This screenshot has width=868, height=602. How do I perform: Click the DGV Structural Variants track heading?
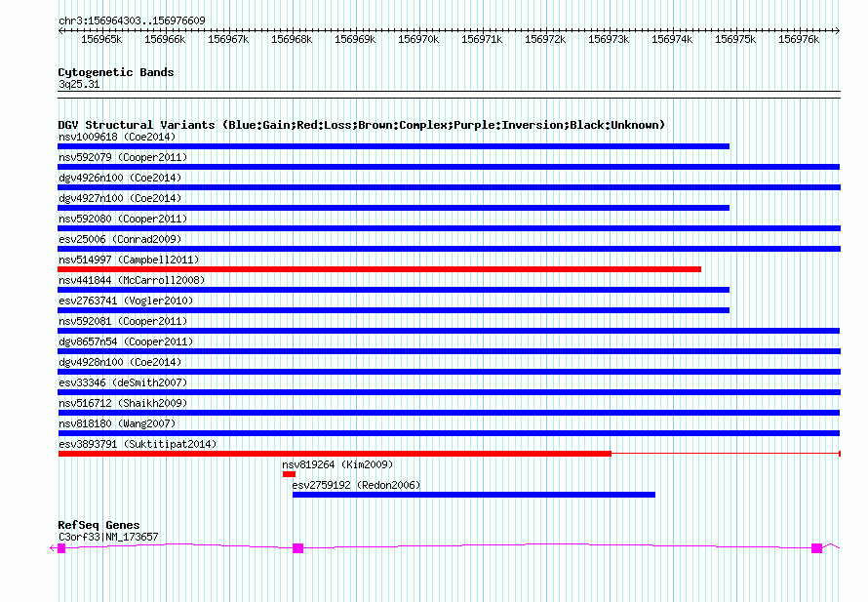(x=361, y=125)
